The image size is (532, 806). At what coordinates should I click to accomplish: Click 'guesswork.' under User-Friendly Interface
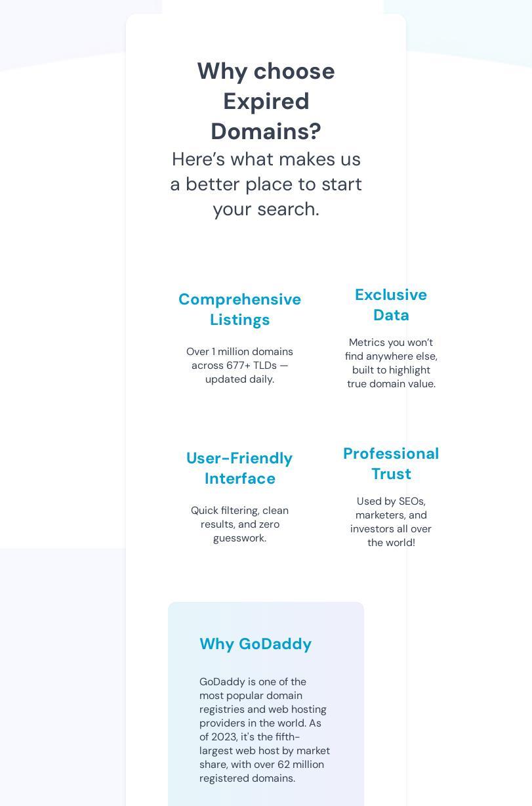tap(239, 538)
